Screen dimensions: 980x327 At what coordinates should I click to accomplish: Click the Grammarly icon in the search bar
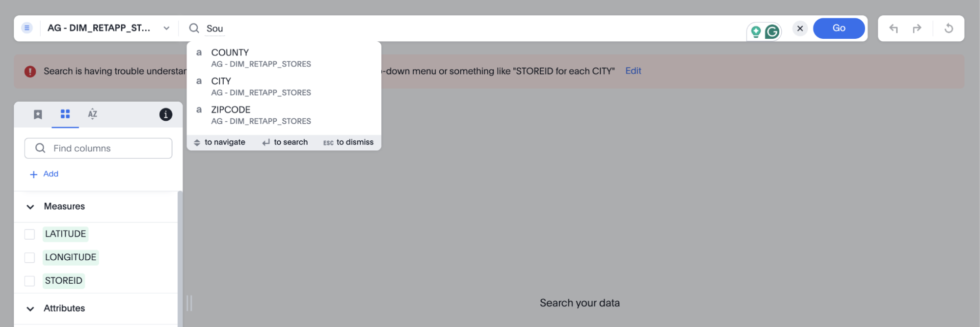click(772, 29)
